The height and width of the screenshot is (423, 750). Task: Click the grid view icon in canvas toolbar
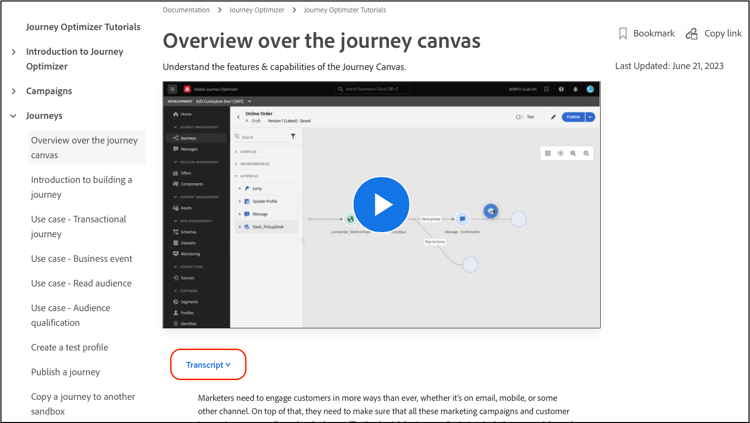pyautogui.click(x=548, y=153)
